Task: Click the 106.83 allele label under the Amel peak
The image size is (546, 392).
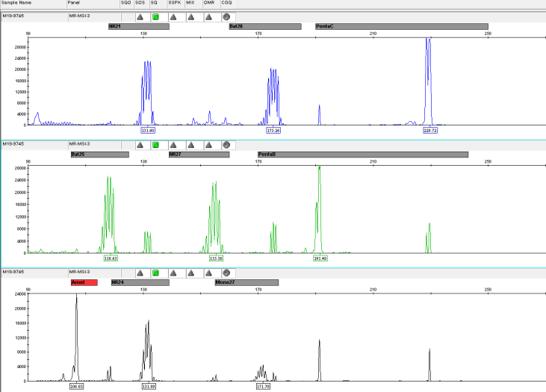Action: click(x=76, y=387)
